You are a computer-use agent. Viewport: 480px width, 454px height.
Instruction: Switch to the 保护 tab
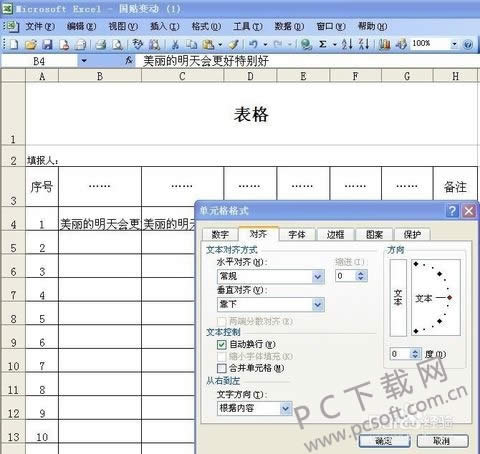click(412, 235)
